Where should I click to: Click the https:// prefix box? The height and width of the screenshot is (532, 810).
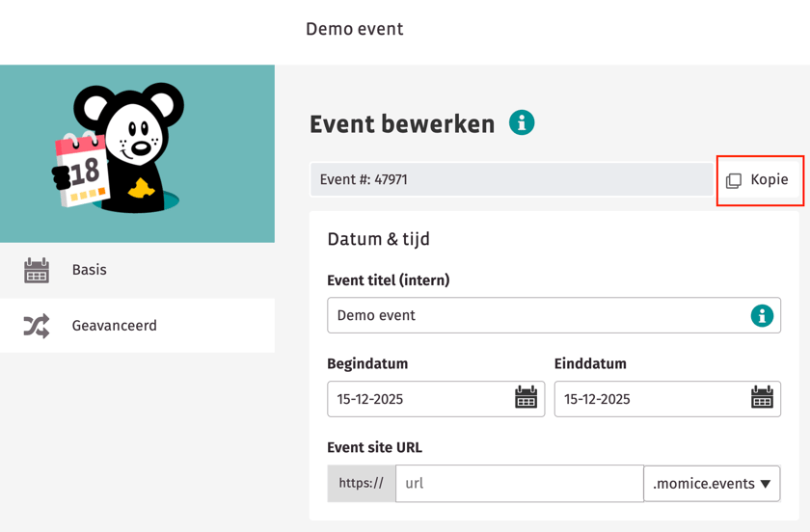362,484
